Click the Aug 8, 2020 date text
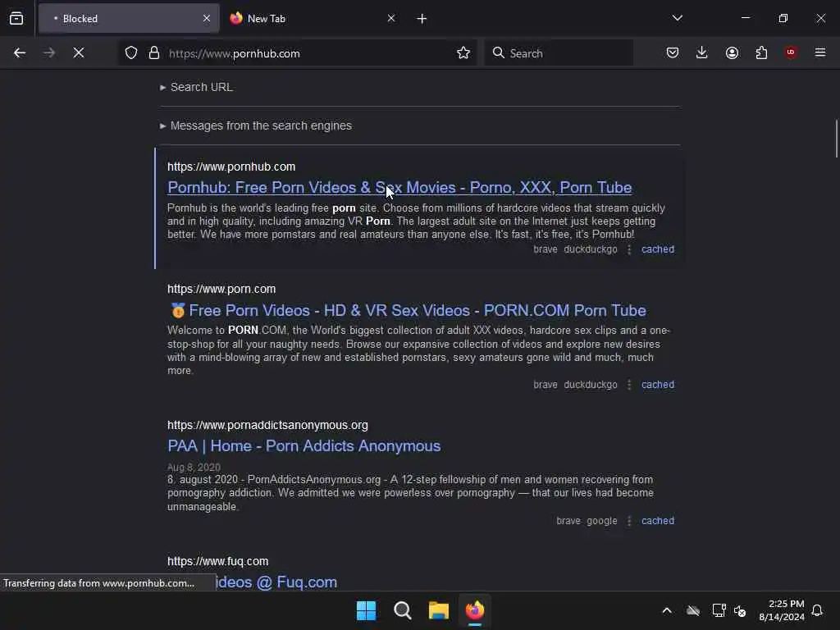The height and width of the screenshot is (630, 840). (194, 467)
